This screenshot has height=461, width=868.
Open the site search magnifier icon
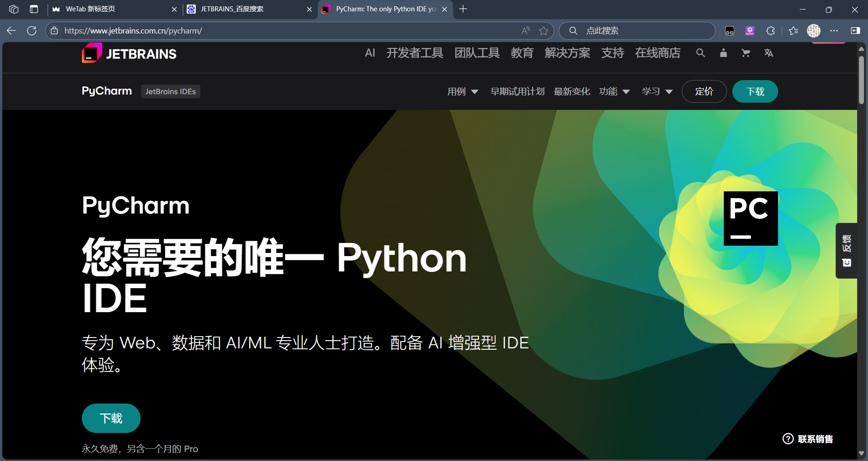coord(700,53)
